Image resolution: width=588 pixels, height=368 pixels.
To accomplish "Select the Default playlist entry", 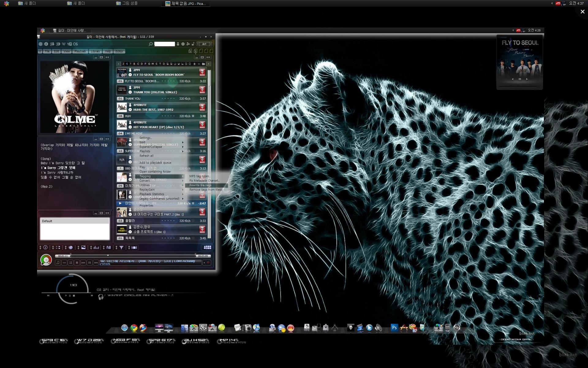I will [75, 221].
